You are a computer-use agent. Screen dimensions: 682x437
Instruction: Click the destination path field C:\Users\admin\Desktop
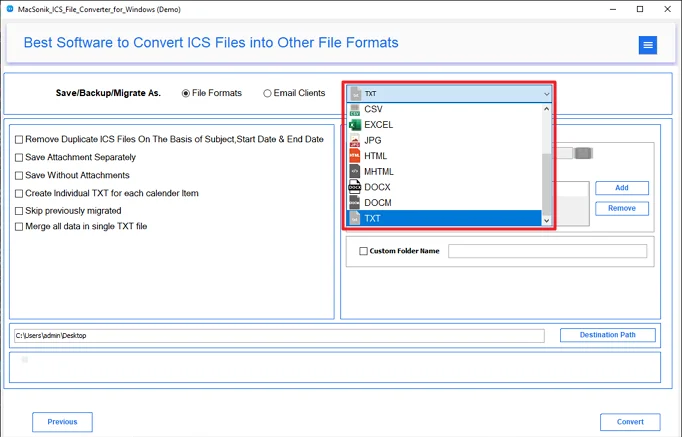pos(279,336)
